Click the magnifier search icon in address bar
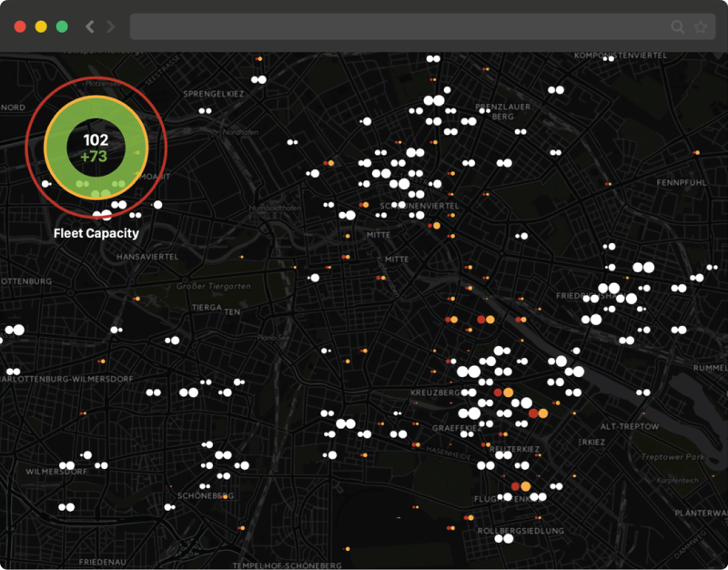Viewport: 728px width, 570px height. pos(677,27)
